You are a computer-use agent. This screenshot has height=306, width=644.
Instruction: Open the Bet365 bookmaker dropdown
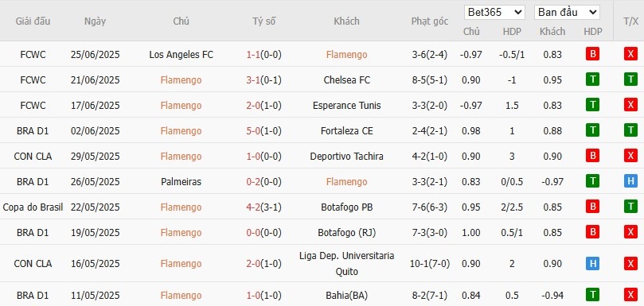coord(494,12)
